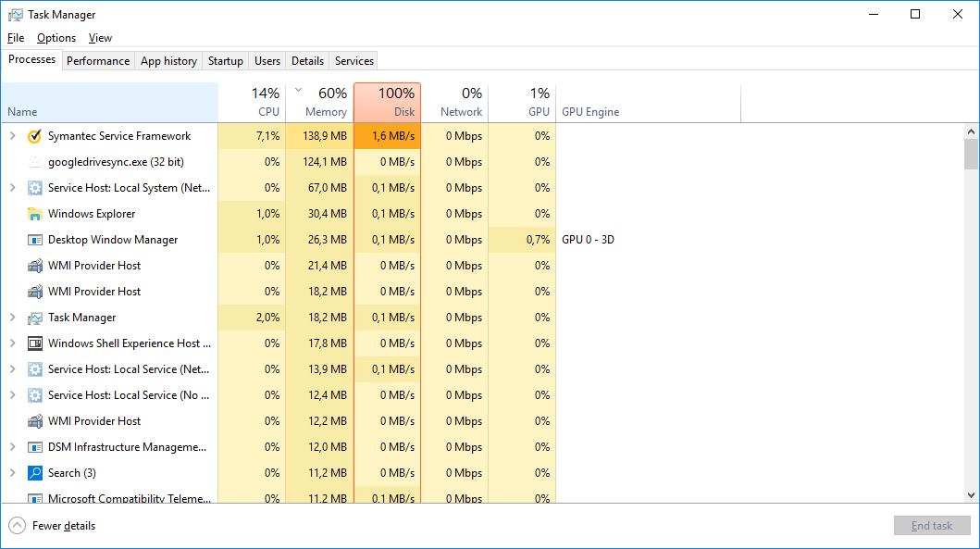Expand the Search (3) process group
The image size is (980, 549).
click(x=12, y=473)
